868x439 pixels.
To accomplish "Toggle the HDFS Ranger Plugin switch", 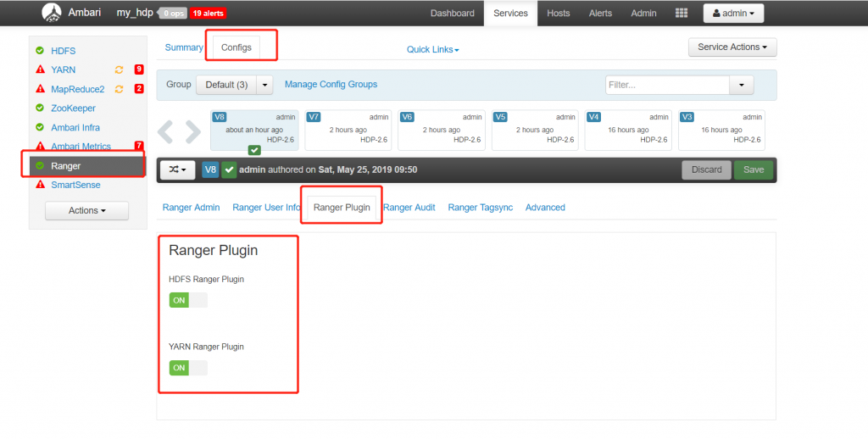I will [x=188, y=300].
